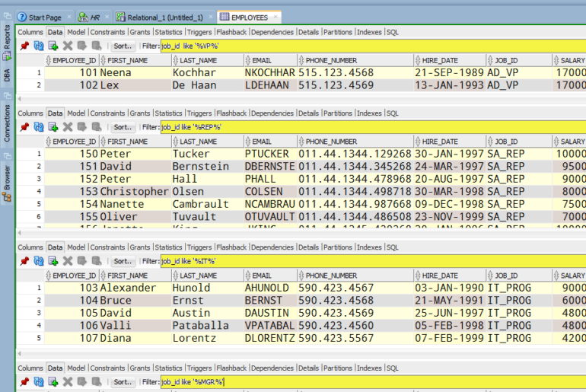Open the Browser side panel
Screen dimensions: 586x392
[x=7, y=183]
